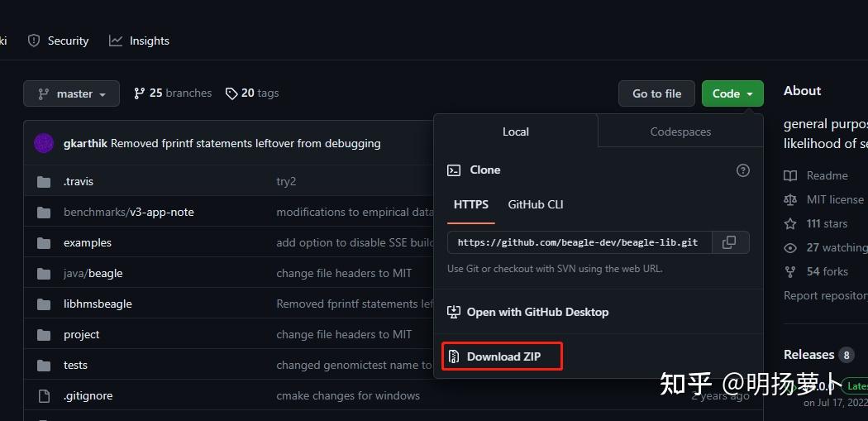Viewport: 868px width, 421px height.
Task: Open the java/beagle change file headers commit
Action: coord(344,273)
